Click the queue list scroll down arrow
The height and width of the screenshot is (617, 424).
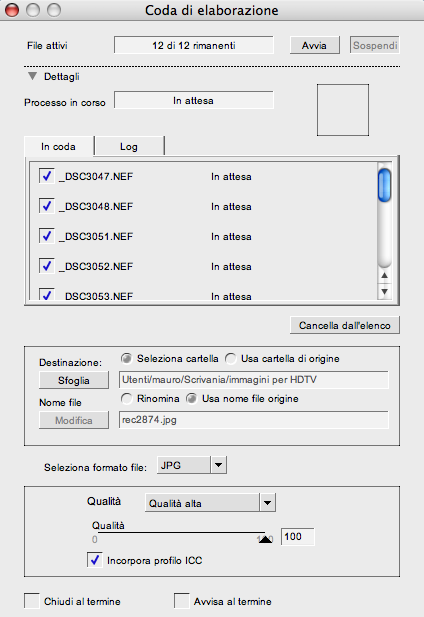tap(384, 292)
